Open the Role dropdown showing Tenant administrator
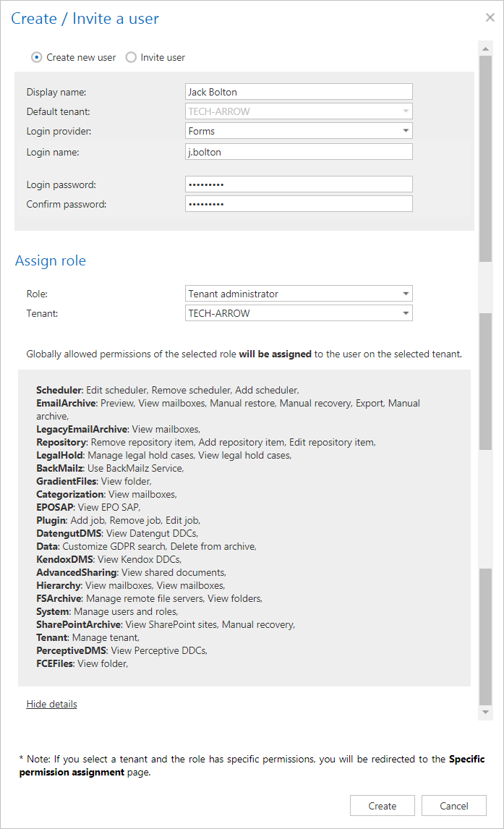Viewport: 504px width, 829px height. click(x=298, y=294)
